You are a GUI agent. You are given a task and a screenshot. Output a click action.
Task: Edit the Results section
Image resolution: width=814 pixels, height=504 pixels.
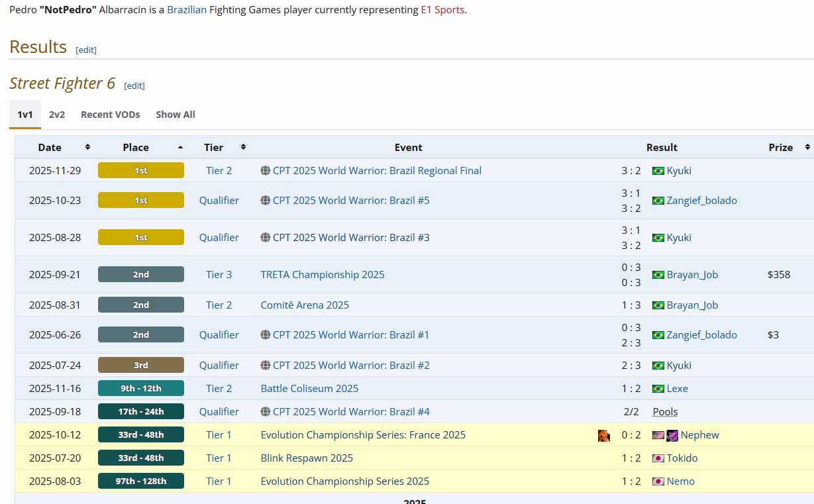point(86,50)
